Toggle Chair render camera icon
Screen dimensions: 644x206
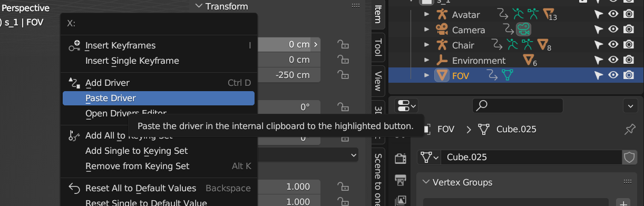tap(629, 45)
